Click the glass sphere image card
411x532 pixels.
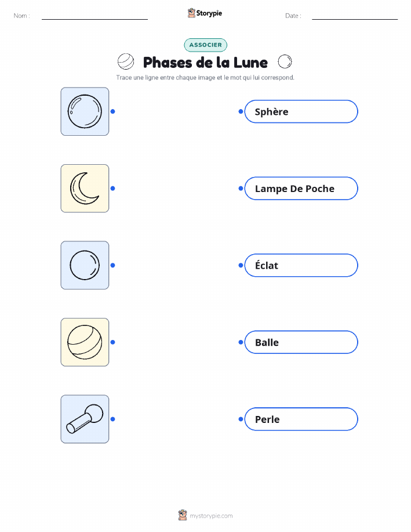(x=85, y=111)
